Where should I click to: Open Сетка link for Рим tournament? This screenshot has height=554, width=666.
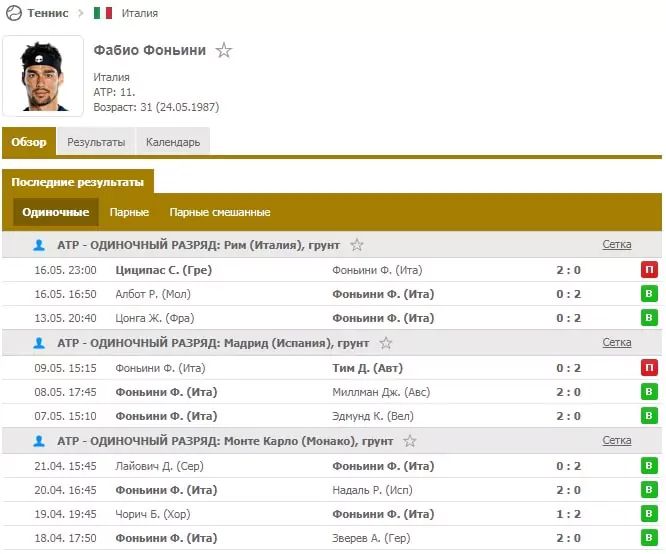pos(617,244)
